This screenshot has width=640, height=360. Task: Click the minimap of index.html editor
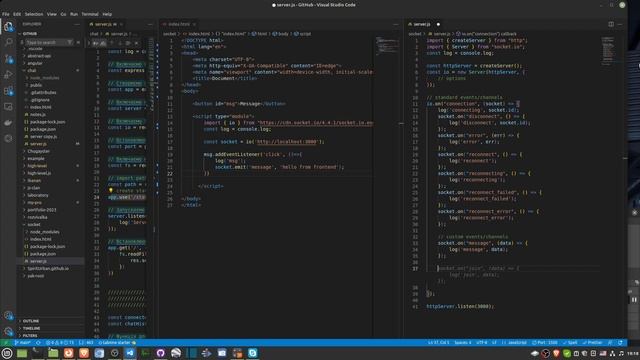(x=387, y=45)
